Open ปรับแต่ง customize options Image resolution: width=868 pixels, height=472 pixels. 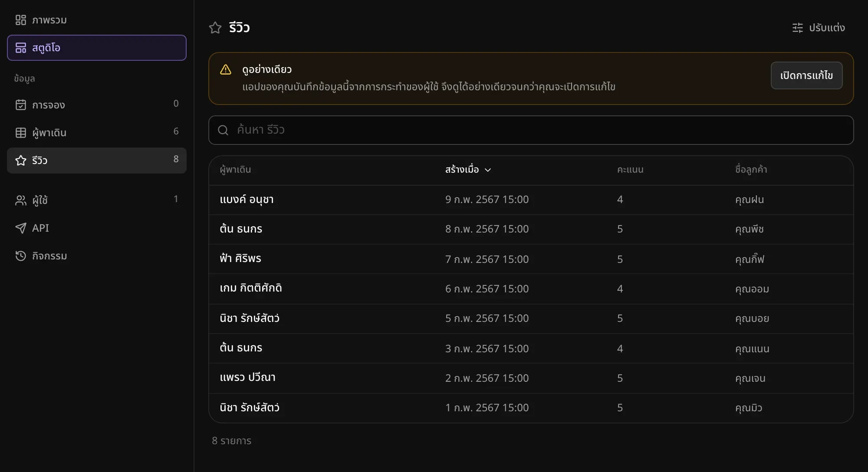coord(819,28)
